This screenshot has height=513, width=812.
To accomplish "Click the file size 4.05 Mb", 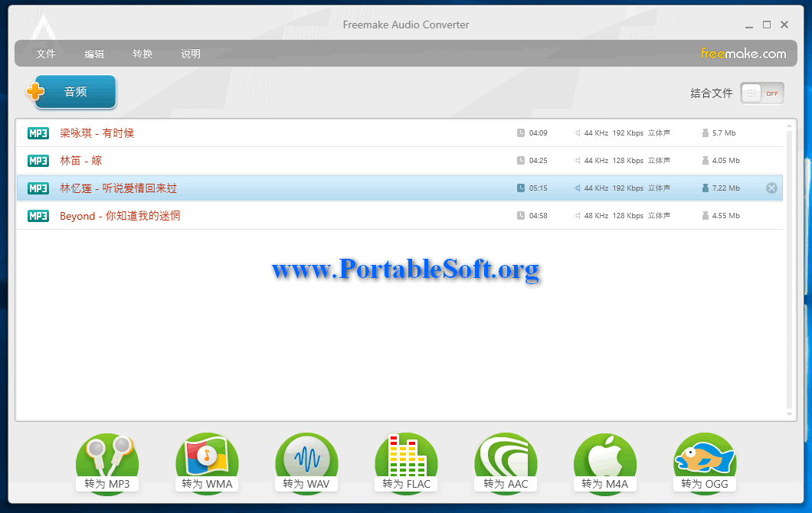I will 725,161.
